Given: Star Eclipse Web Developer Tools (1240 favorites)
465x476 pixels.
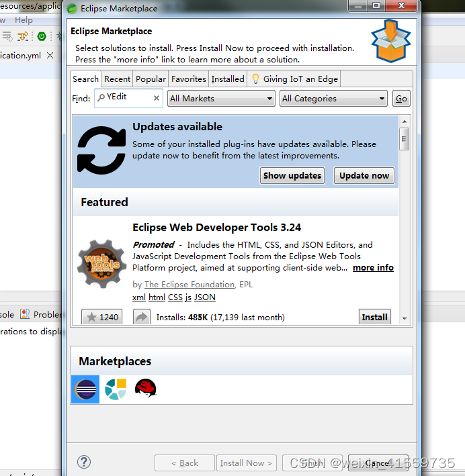Looking at the screenshot, I should pyautogui.click(x=102, y=317).
